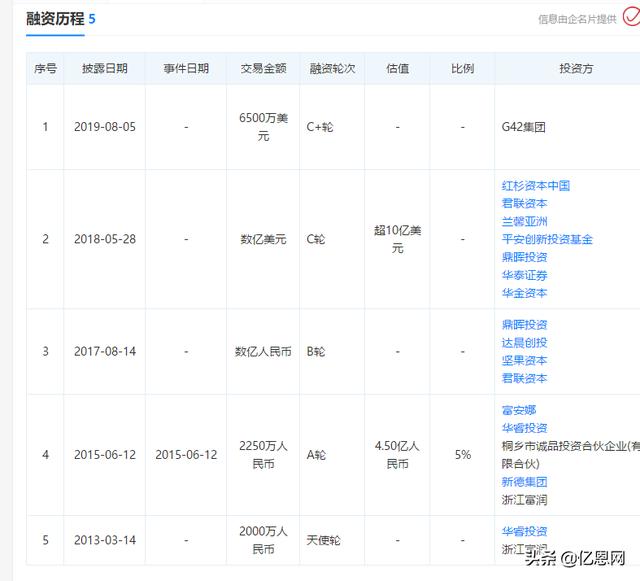Click the G42集团 investor entry
640x581 pixels.
[x=524, y=127]
